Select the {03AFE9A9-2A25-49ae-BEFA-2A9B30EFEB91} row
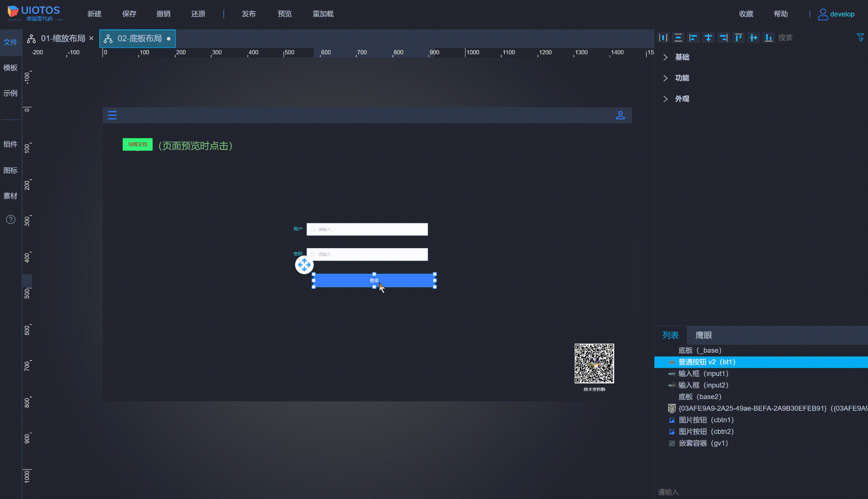 pos(761,408)
